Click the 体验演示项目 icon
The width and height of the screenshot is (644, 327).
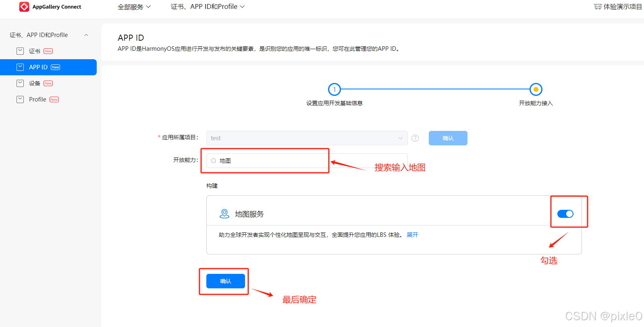(x=598, y=7)
